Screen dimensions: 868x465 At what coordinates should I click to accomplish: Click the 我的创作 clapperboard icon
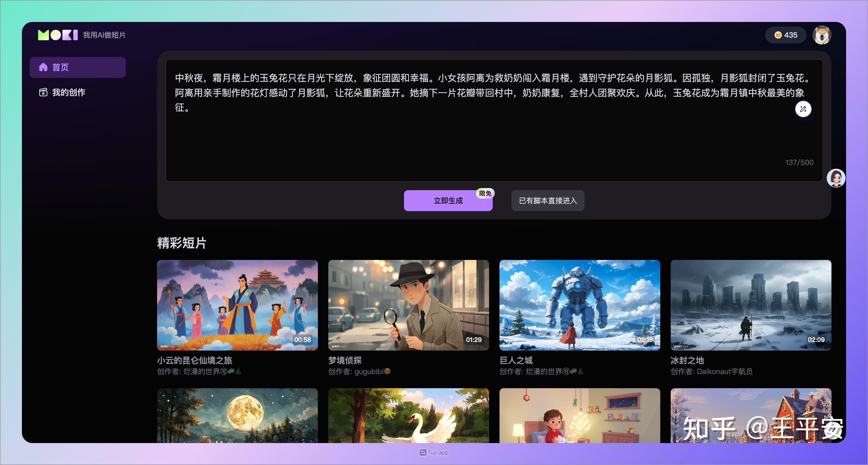coord(44,92)
